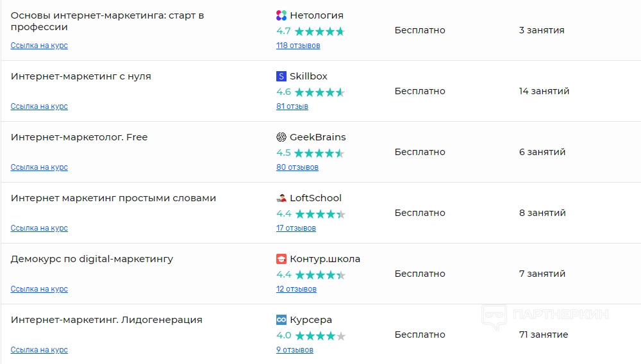Follow course link for Интернет-маркетолог. Free
641x364 pixels.
coord(39,167)
